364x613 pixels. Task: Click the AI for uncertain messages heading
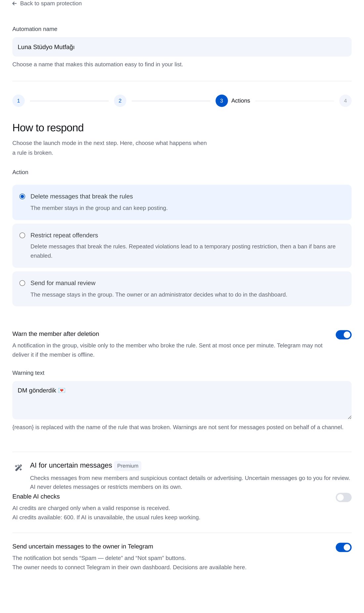71,465
